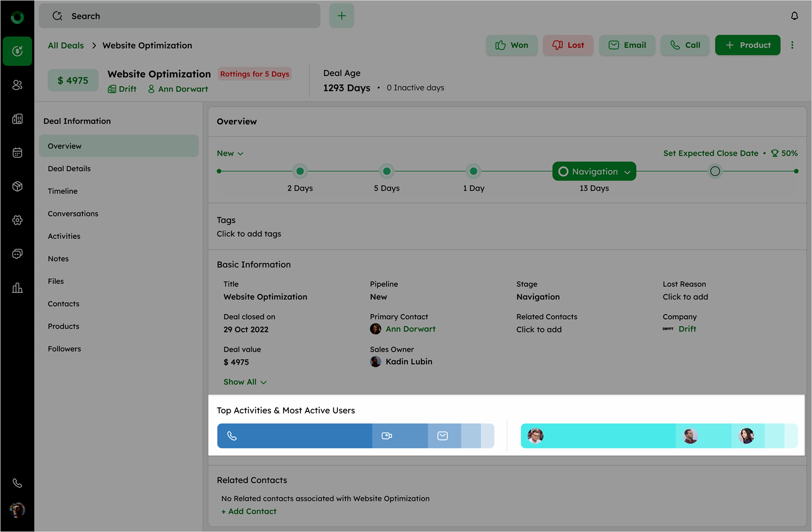Image resolution: width=812 pixels, height=532 pixels.
Task: Click the 2 Days stage marker
Action: [300, 171]
